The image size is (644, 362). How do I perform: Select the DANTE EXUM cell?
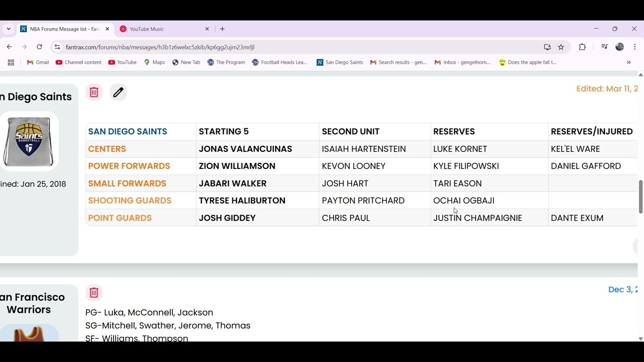(x=593, y=218)
